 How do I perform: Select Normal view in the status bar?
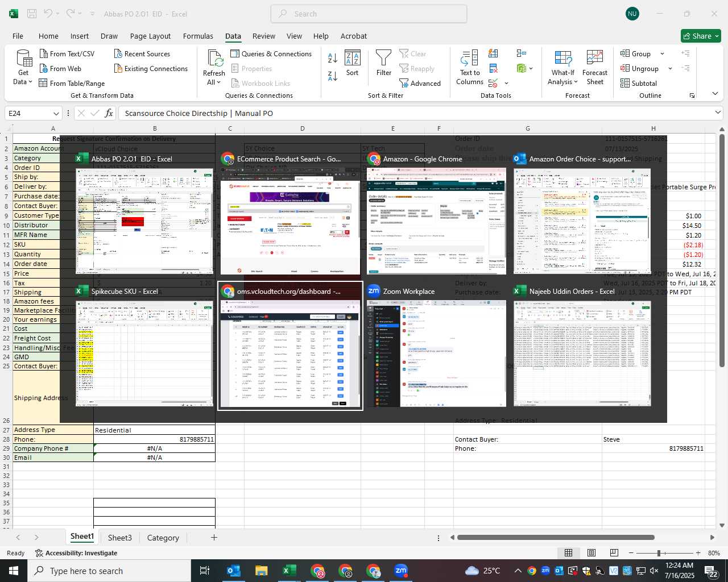[x=568, y=552]
